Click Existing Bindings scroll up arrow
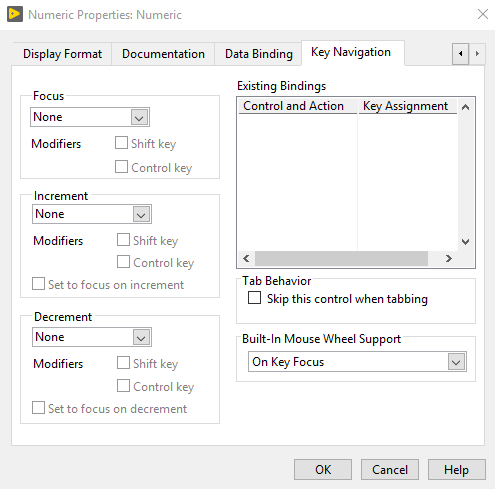 click(x=465, y=107)
